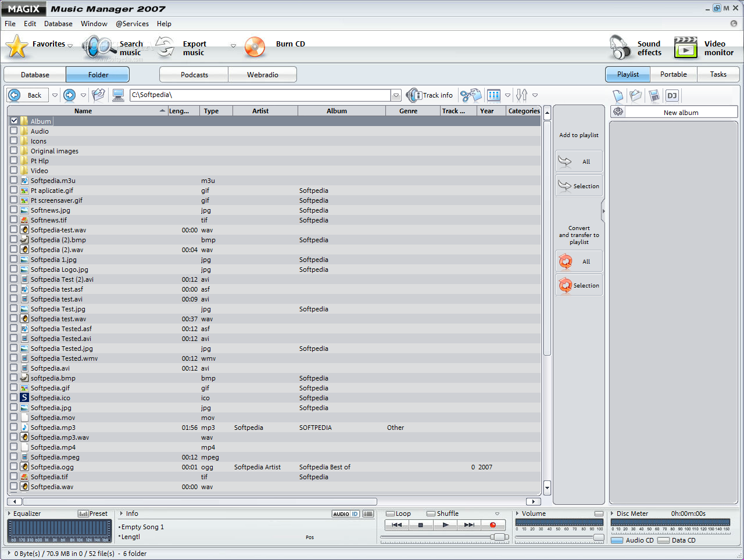Click the list icon next to AUDIO ID

pyautogui.click(x=368, y=514)
